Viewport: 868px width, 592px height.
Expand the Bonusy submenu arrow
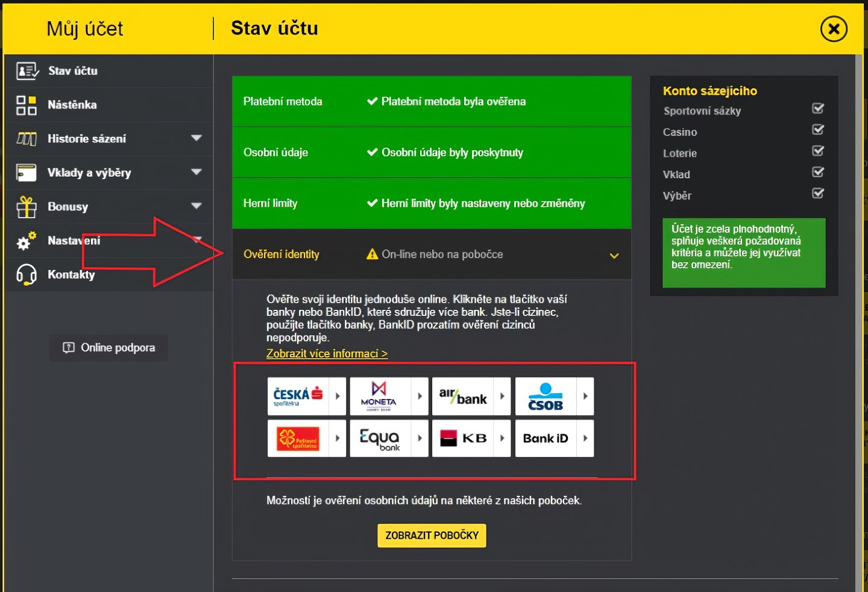coord(197,206)
